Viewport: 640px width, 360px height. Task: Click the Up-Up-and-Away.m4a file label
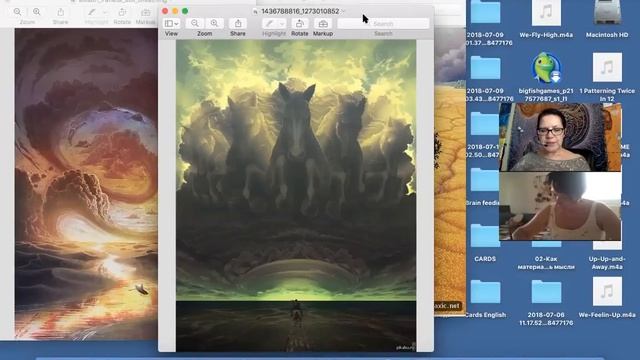(607, 263)
